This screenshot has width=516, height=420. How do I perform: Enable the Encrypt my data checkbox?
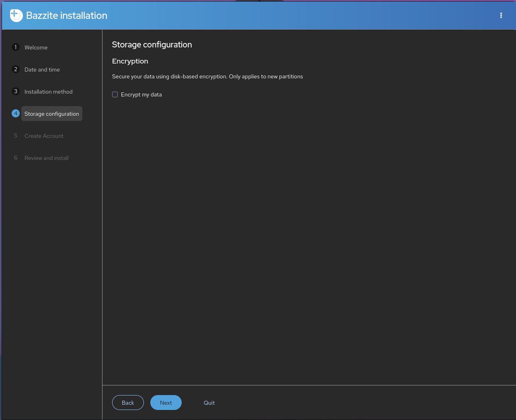pos(115,94)
